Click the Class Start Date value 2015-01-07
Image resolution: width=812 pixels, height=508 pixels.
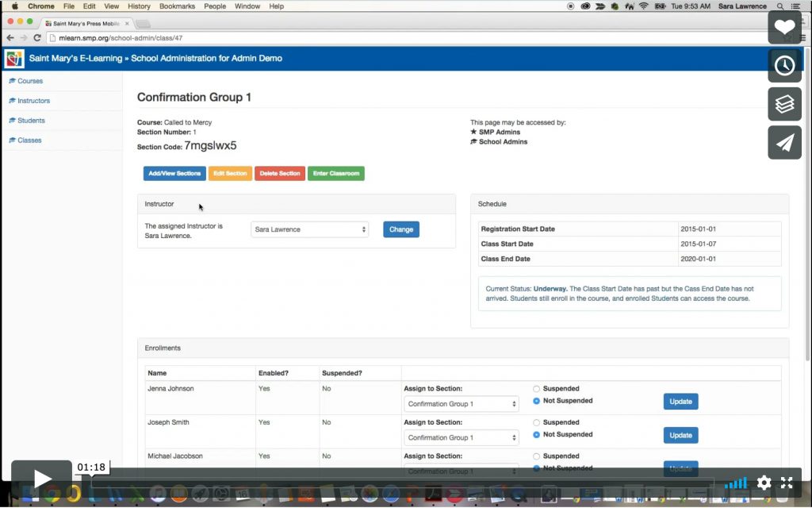click(698, 244)
